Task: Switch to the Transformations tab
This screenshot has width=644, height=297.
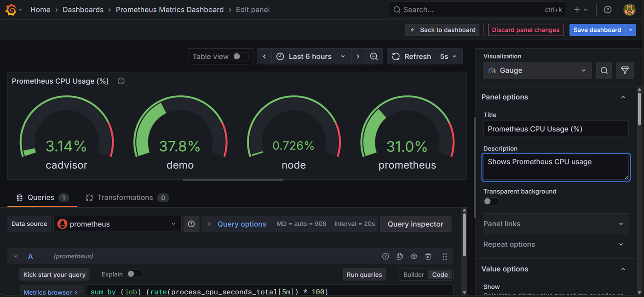Action: coord(127,198)
